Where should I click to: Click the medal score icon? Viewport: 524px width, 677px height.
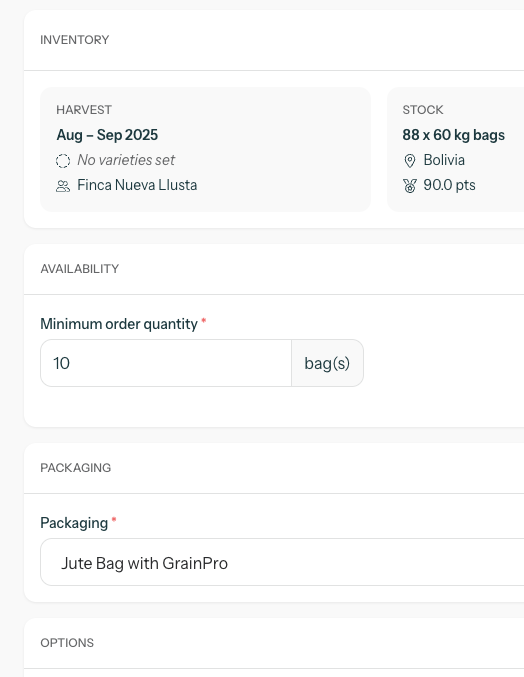[x=410, y=186]
